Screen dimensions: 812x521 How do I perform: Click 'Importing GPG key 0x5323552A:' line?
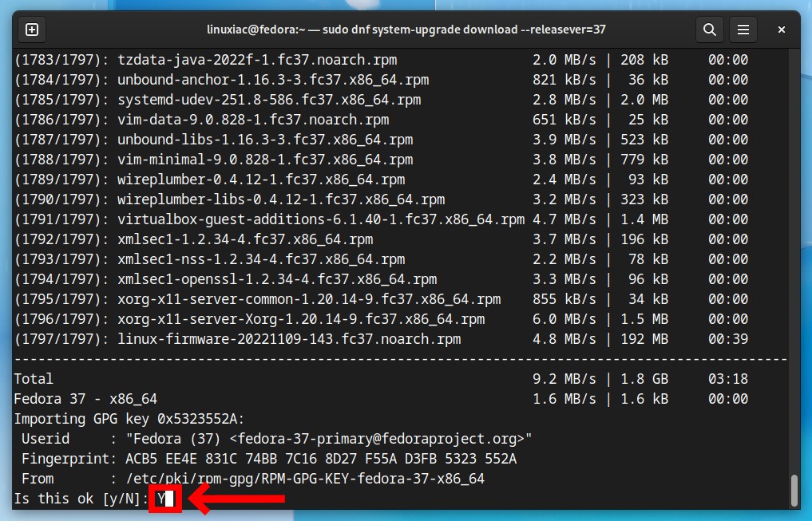(129, 419)
